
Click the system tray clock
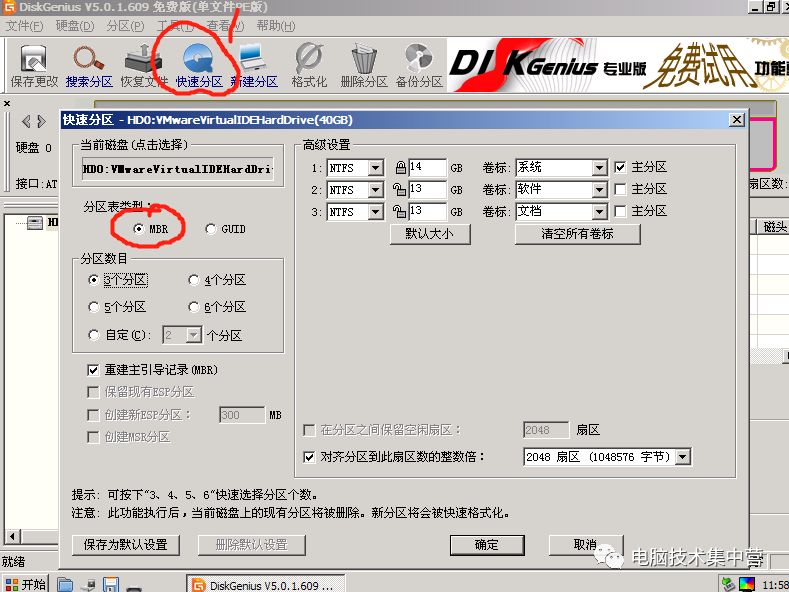pos(774,585)
